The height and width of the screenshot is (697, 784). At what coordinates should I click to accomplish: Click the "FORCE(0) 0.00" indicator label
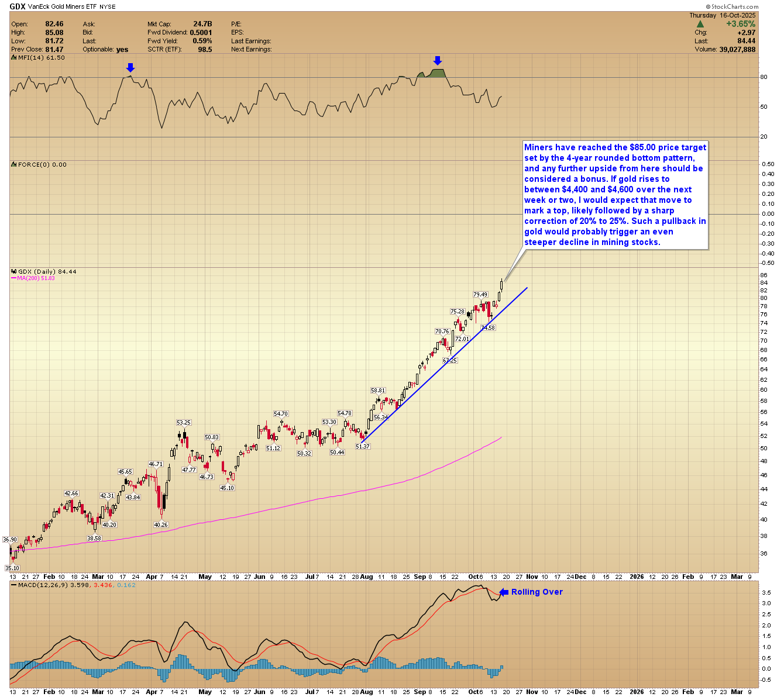43,165
